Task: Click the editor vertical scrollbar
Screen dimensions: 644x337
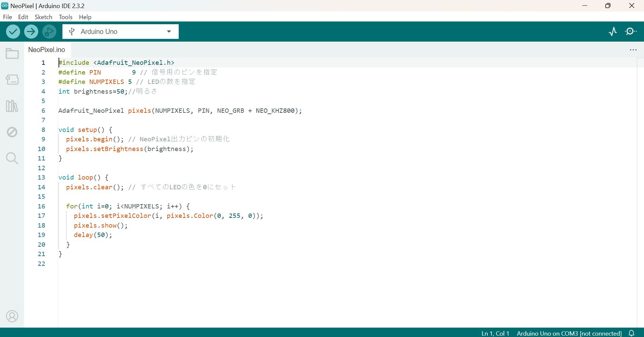Action: click(x=640, y=192)
